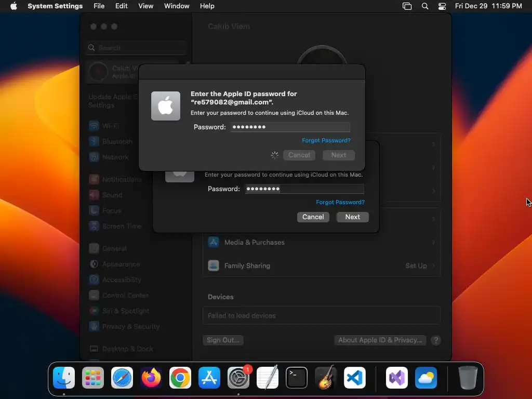
Task: Click Forgot Password? in lower dialog
Action: [x=340, y=202]
